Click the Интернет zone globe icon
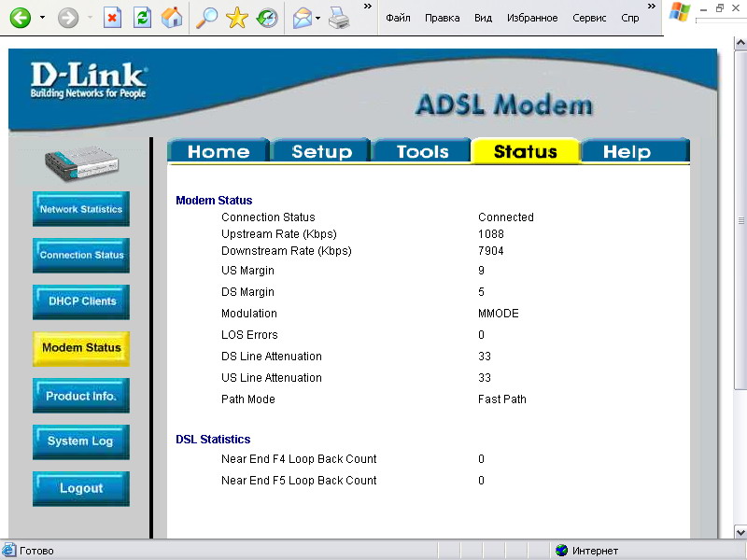The width and height of the screenshot is (747, 560). pyautogui.click(x=562, y=551)
